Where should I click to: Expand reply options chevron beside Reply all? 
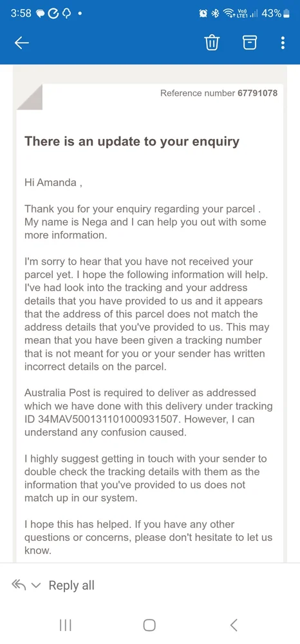(36, 585)
